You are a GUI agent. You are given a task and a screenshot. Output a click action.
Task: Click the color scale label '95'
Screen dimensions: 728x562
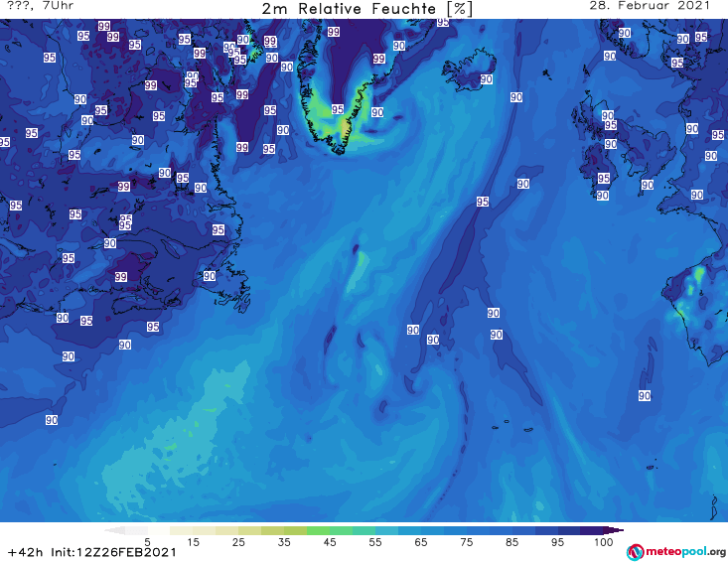coord(557,542)
